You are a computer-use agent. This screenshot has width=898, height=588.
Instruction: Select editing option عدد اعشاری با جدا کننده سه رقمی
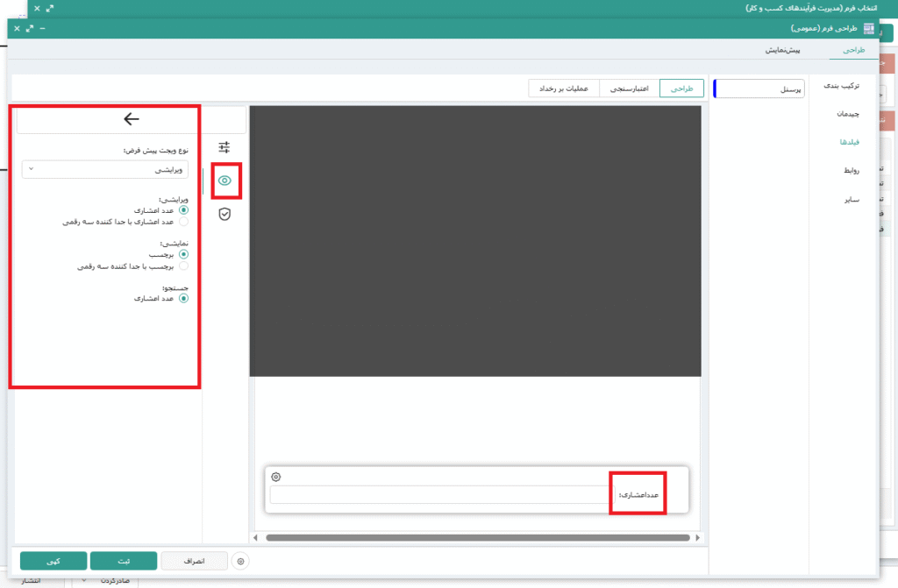[x=183, y=223]
